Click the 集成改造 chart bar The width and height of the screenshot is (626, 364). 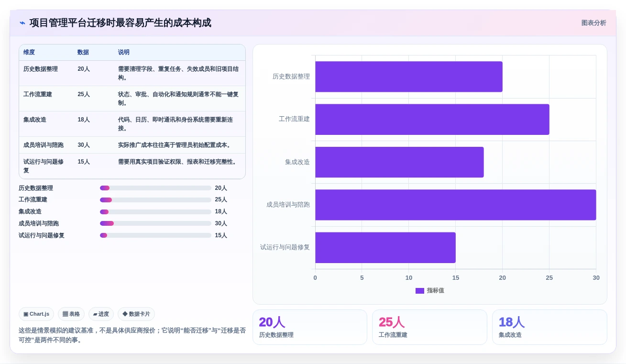coord(399,162)
